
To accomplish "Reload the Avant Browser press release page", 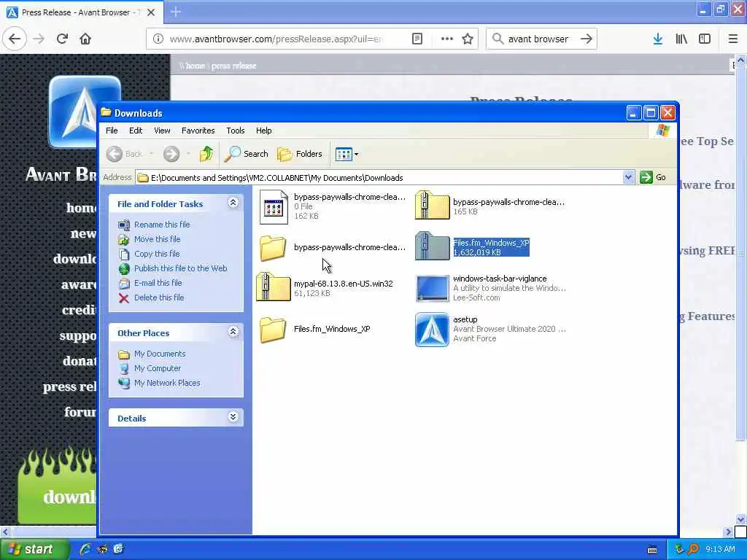I will pos(62,39).
